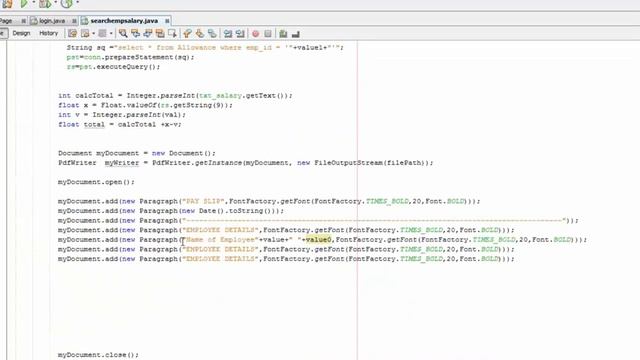The image size is (640, 360).
Task: Click Shift Line Right icon
Action: pos(240,33)
